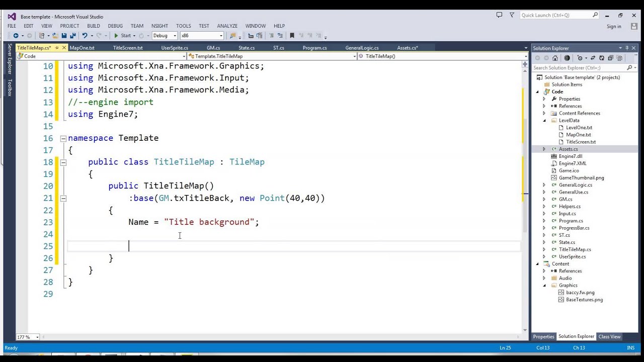Click the Sign in link
The image size is (644, 362).
614,27
